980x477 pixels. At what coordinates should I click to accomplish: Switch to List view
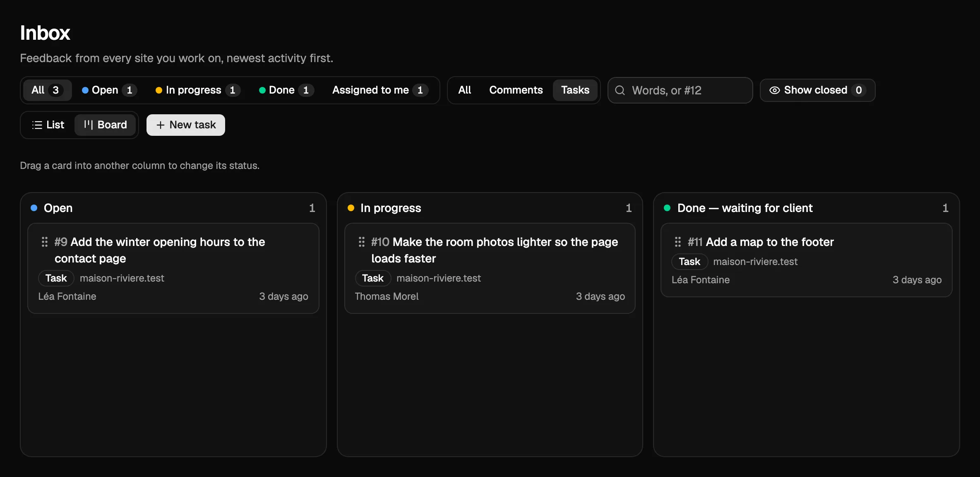pos(48,125)
